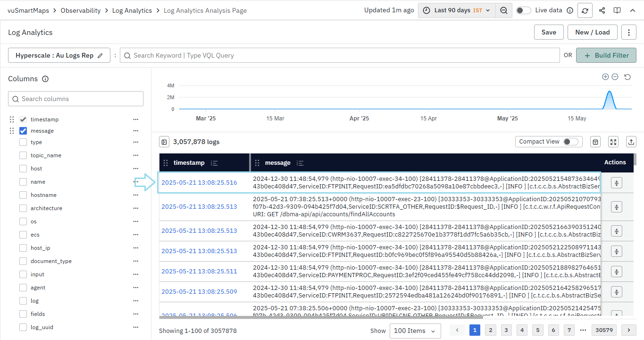Image resolution: width=644 pixels, height=340 pixels.
Task: Collapse the top bar with the chevron icon
Action: (x=633, y=10)
